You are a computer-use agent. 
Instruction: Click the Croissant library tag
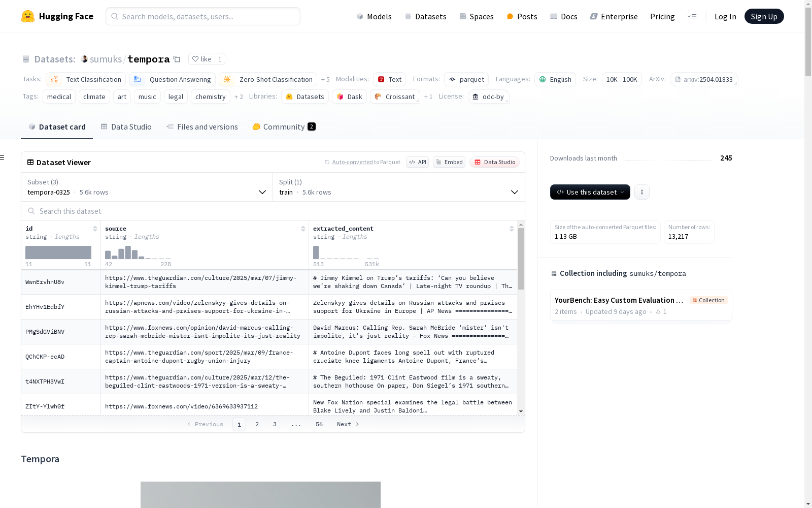pos(395,97)
